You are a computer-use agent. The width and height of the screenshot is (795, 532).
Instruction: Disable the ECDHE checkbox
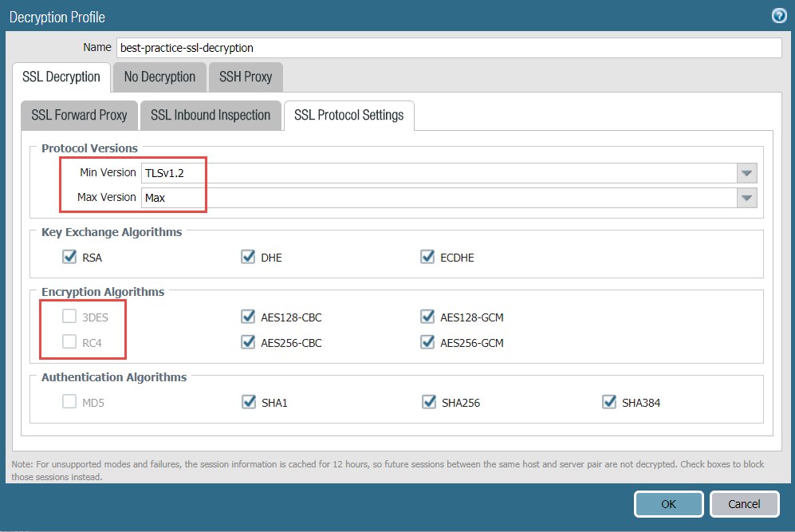point(427,258)
